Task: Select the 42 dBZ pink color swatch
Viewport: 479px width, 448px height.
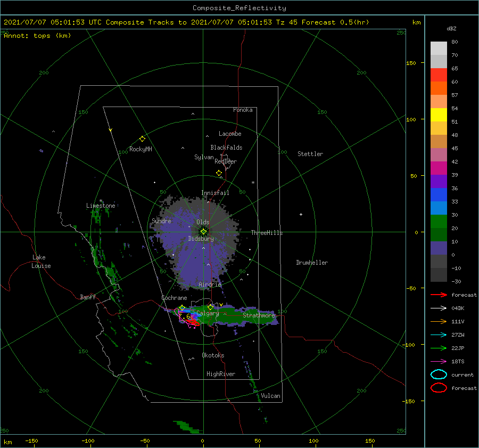Action: pos(439,154)
